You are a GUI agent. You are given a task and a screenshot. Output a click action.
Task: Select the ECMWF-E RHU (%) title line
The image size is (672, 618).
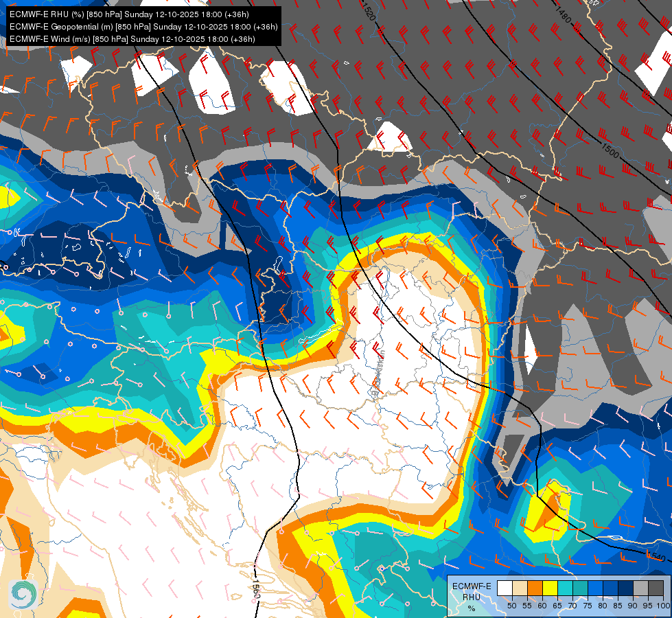[x=129, y=14]
